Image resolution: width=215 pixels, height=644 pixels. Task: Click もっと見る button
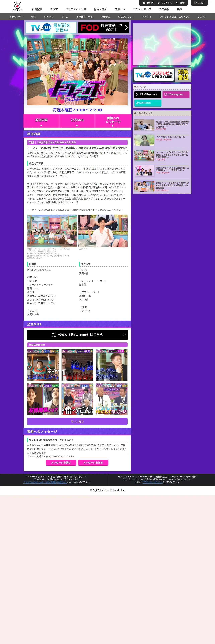tap(77, 421)
